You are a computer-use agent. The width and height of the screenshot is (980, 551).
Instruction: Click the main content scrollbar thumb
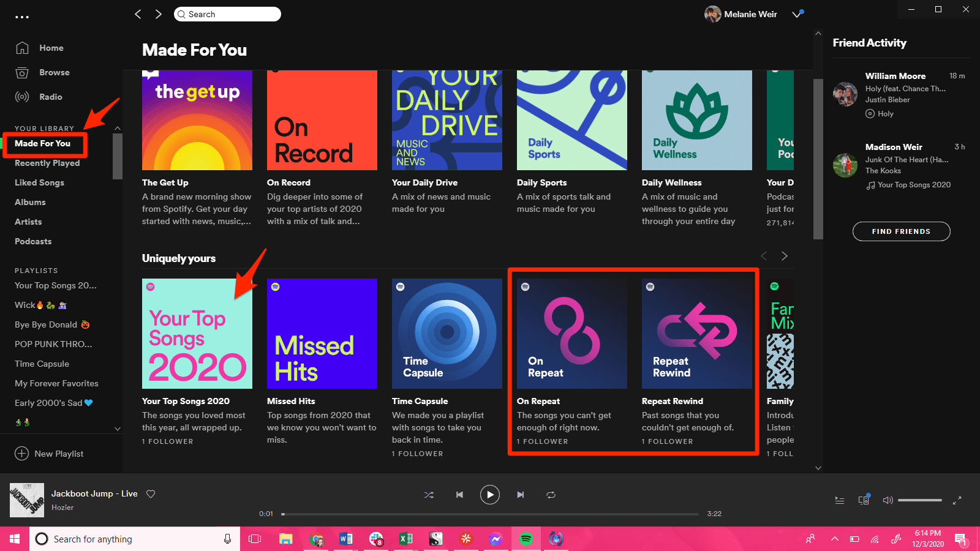tap(818, 159)
